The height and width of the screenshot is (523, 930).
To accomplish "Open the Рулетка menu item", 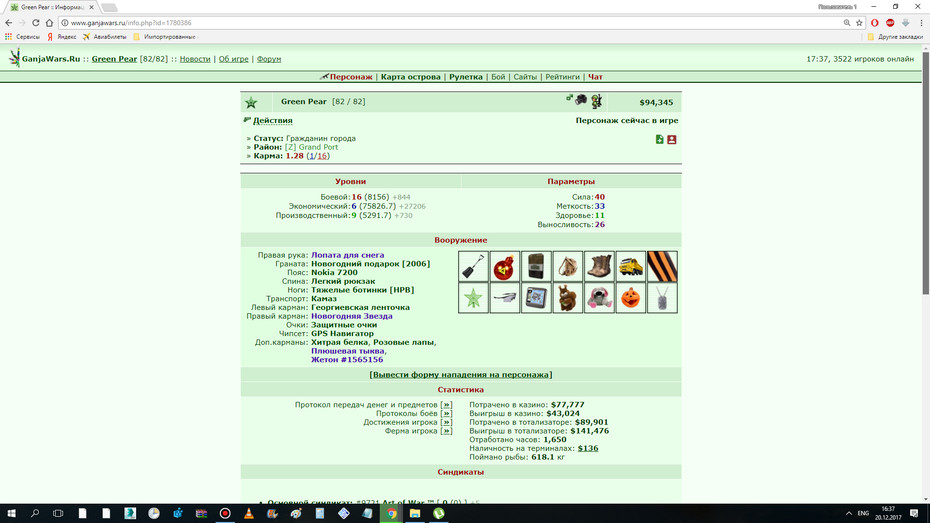I will click(x=466, y=77).
